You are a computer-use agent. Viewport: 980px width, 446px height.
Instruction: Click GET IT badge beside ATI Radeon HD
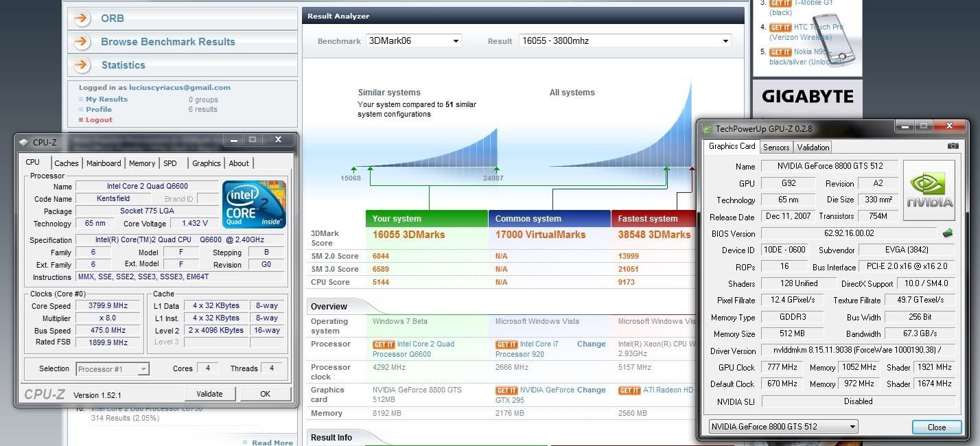(x=629, y=390)
